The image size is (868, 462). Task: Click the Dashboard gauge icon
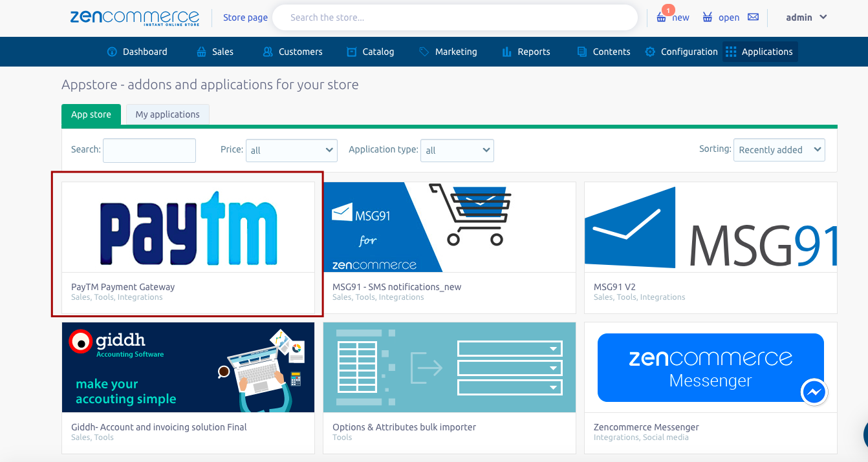(x=112, y=52)
